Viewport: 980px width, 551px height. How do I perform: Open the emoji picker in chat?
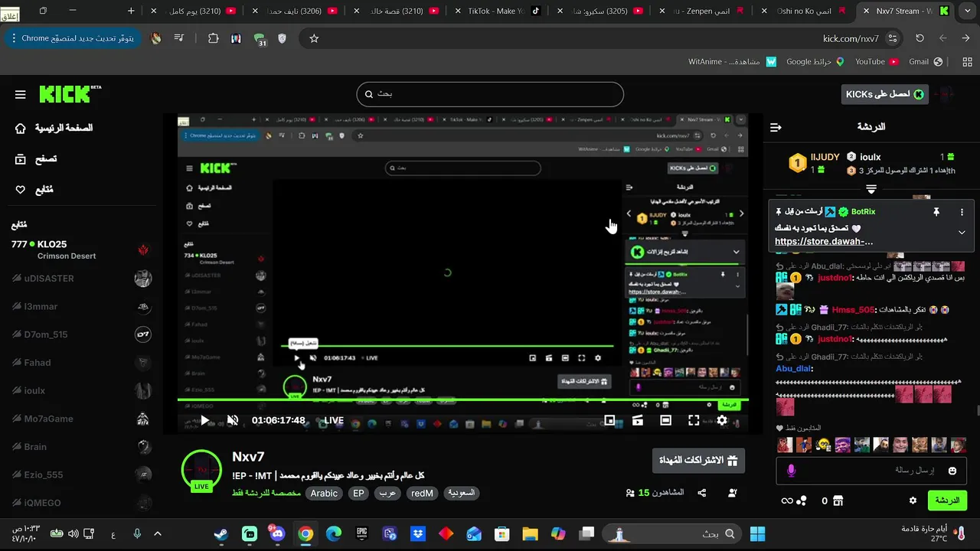952,471
